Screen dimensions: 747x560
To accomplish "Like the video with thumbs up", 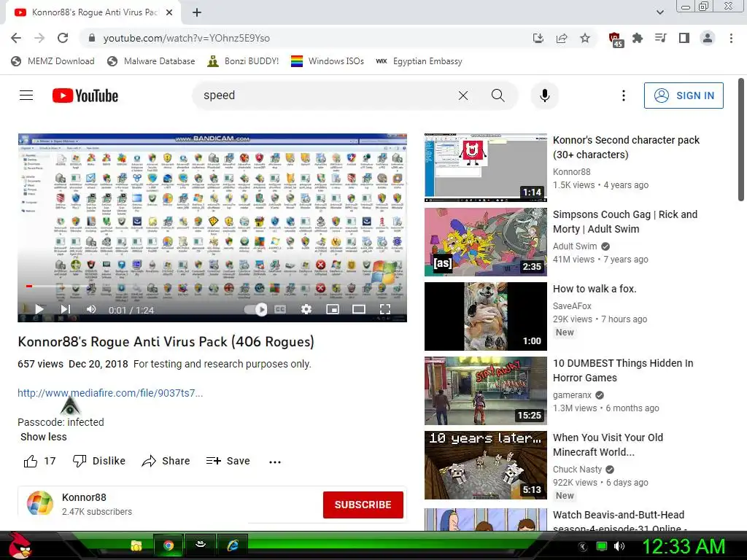I will [39, 461].
